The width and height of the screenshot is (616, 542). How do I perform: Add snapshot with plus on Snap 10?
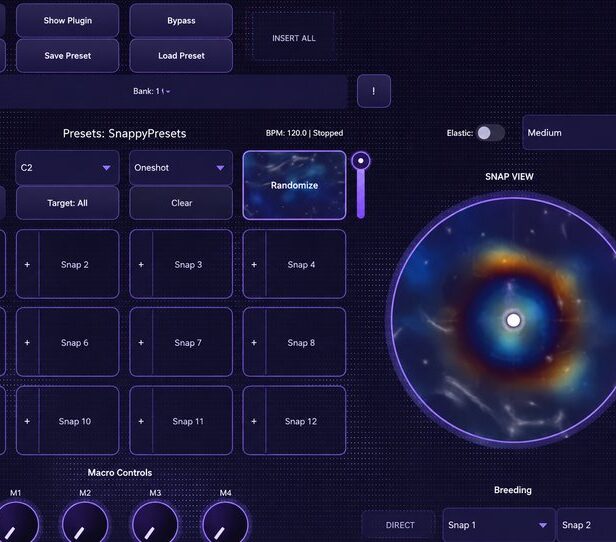point(27,421)
